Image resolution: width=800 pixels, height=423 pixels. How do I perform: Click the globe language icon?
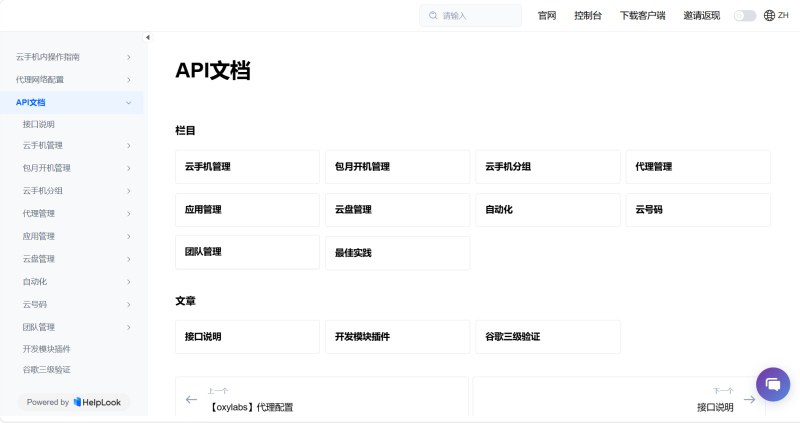769,16
